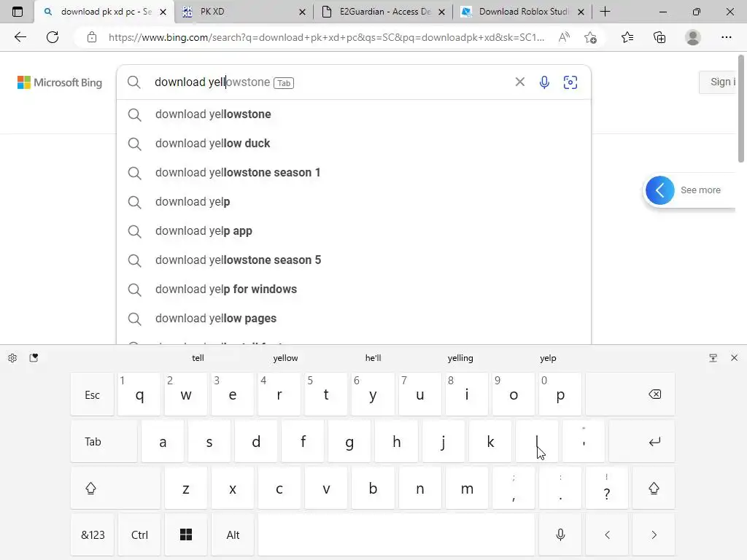This screenshot has height=560, width=747.
Task: Choose suggestion download yellow pages
Action: point(354,318)
